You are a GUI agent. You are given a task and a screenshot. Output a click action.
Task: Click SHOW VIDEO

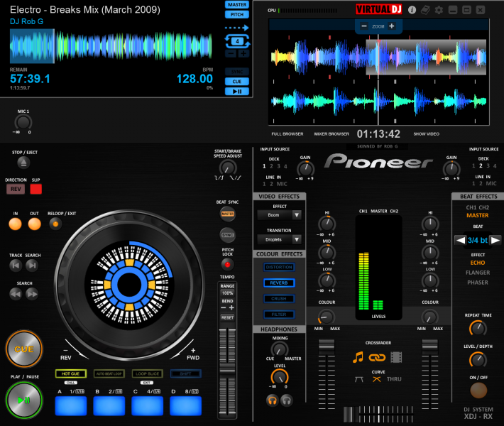pos(426,134)
